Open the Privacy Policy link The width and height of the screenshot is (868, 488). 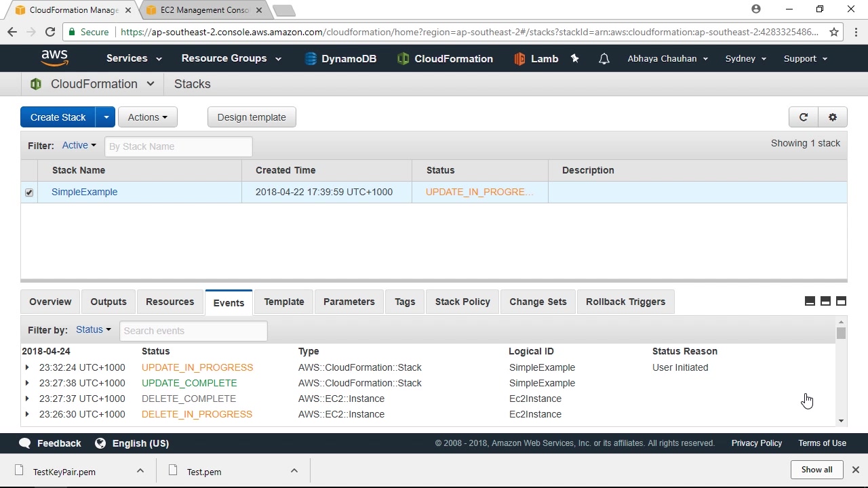click(757, 443)
